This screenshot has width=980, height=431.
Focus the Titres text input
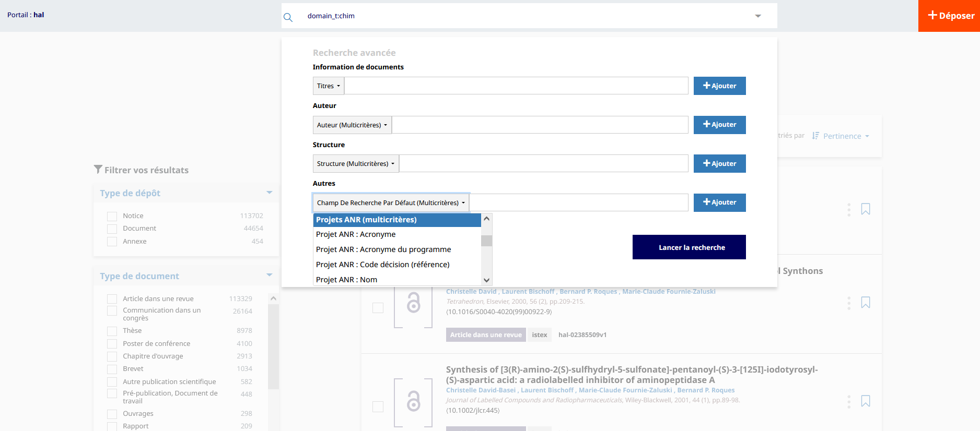[x=516, y=86]
